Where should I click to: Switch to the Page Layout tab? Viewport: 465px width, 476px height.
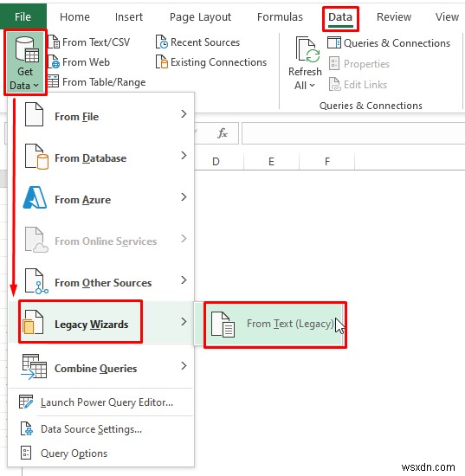pyautogui.click(x=200, y=17)
